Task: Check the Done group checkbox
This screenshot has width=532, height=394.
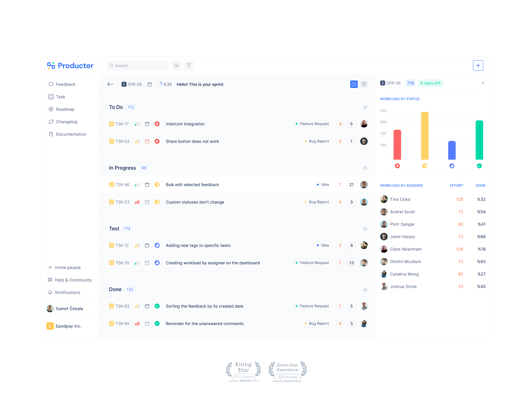Action: pos(104,289)
